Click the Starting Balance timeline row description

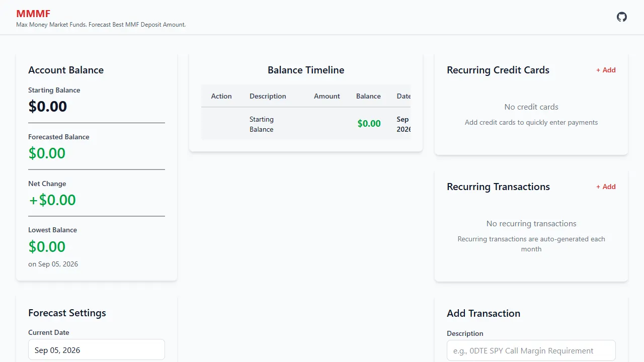[262, 124]
